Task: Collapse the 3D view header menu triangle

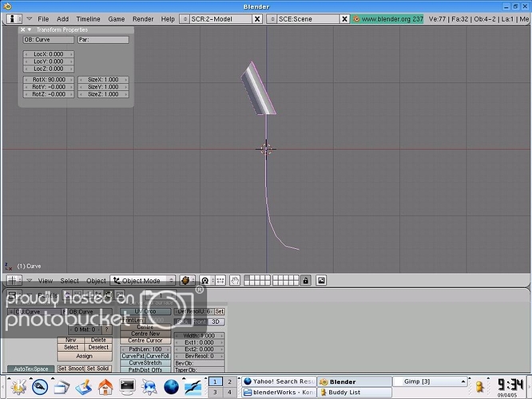Action: click(30, 280)
